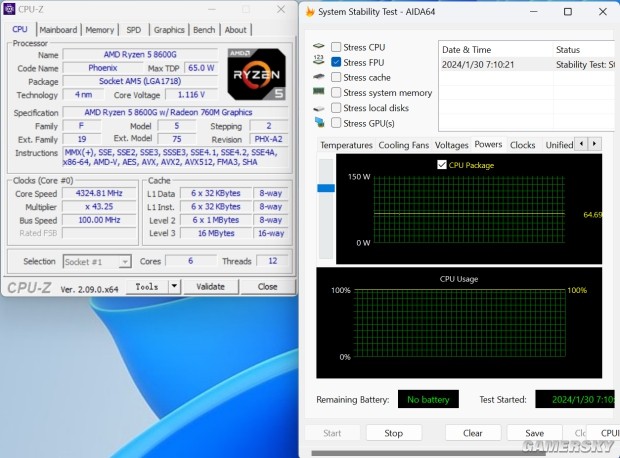Click the RAM module icon beside Stress system memory
This screenshot has height=458, width=620.
(319, 91)
